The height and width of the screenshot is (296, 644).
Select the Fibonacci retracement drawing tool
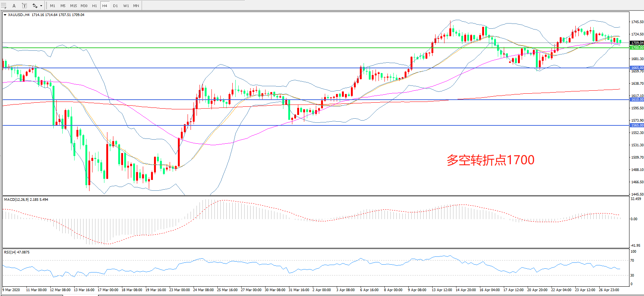pos(4,6)
